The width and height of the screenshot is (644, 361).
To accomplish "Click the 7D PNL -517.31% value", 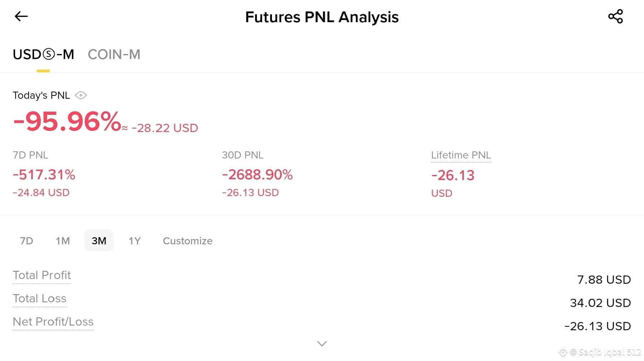I will pyautogui.click(x=44, y=175).
